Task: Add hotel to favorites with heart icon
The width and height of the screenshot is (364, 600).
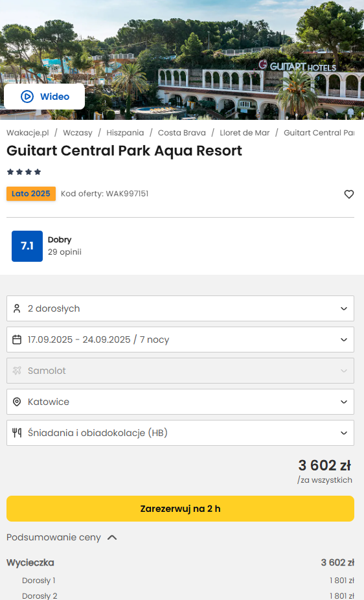Action: (x=348, y=194)
